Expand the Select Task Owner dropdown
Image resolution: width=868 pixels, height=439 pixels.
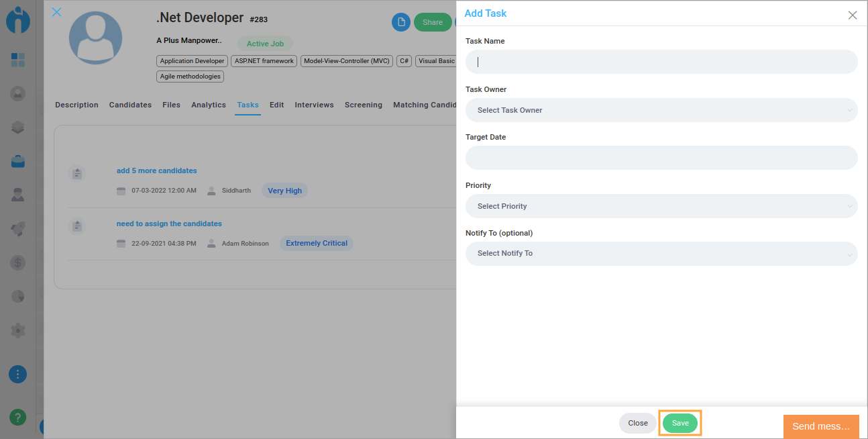[661, 110]
